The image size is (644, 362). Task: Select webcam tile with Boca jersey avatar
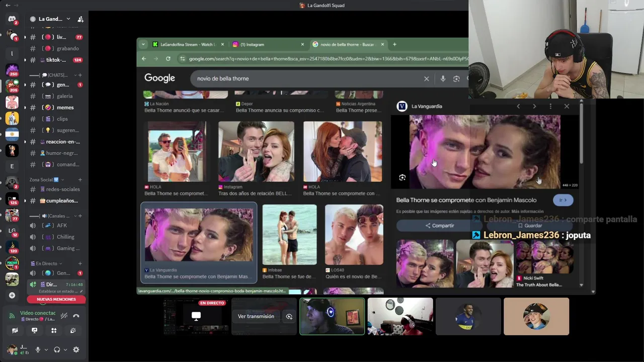[x=468, y=316]
